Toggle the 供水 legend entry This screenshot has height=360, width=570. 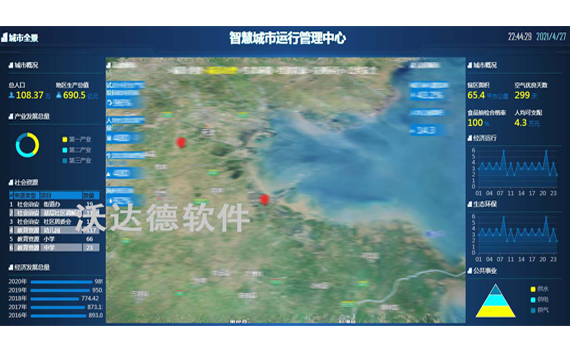(540, 289)
